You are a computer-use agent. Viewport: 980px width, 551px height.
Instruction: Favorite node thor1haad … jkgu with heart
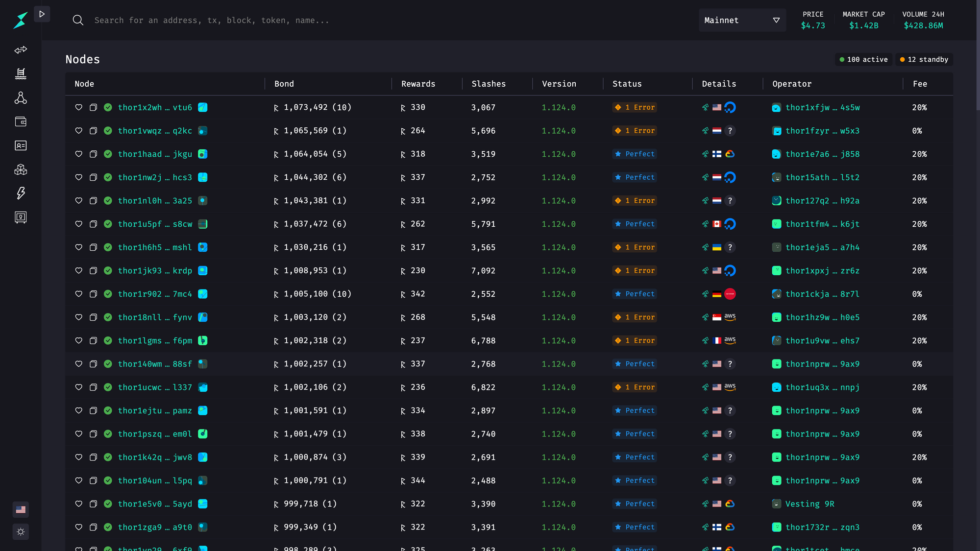pos(78,154)
